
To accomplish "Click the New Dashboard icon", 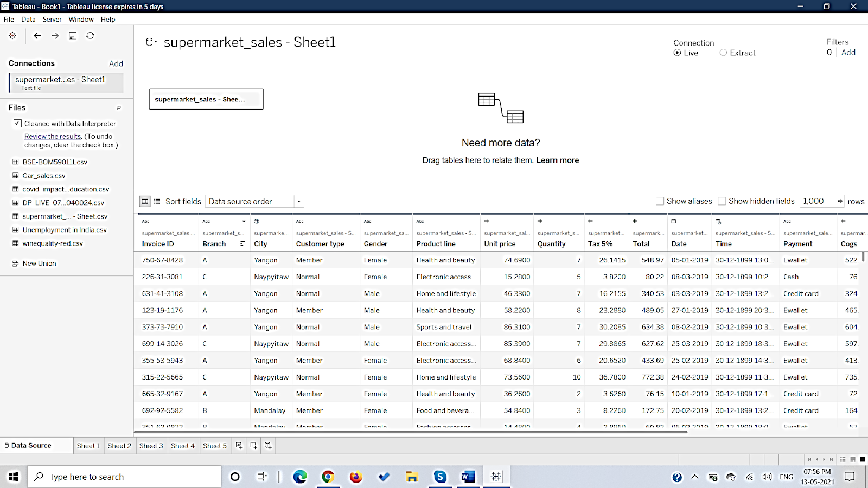I will click(x=253, y=446).
